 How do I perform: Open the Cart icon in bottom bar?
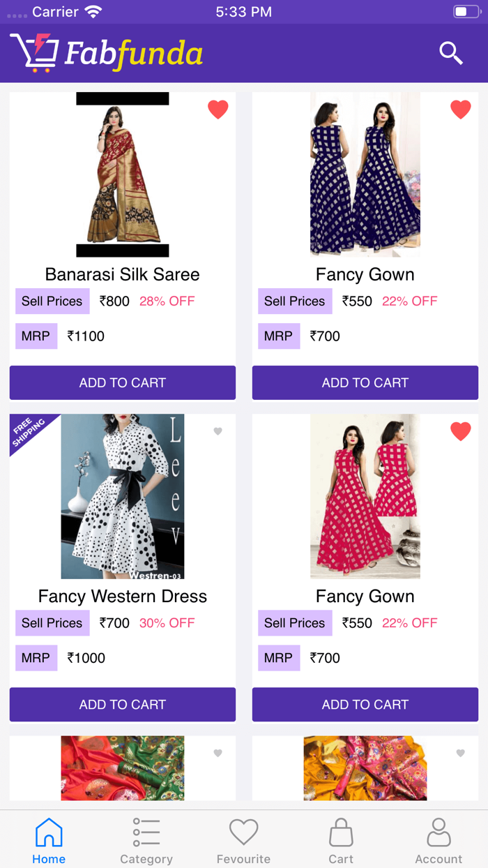(341, 832)
